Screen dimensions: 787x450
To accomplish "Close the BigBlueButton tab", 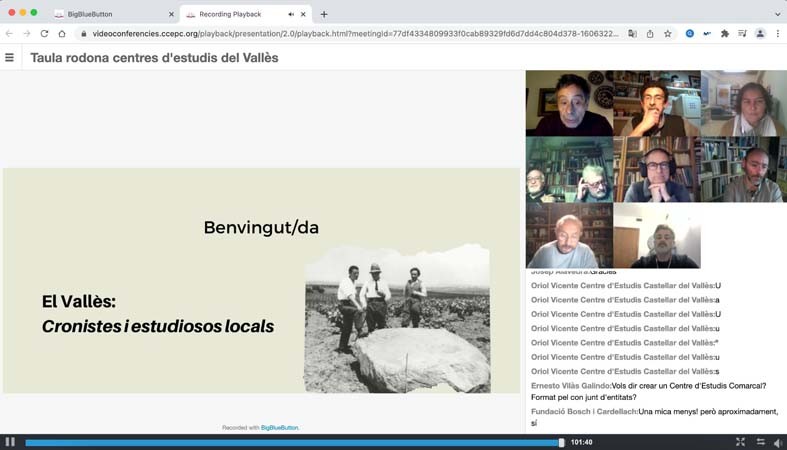I will click(x=171, y=15).
